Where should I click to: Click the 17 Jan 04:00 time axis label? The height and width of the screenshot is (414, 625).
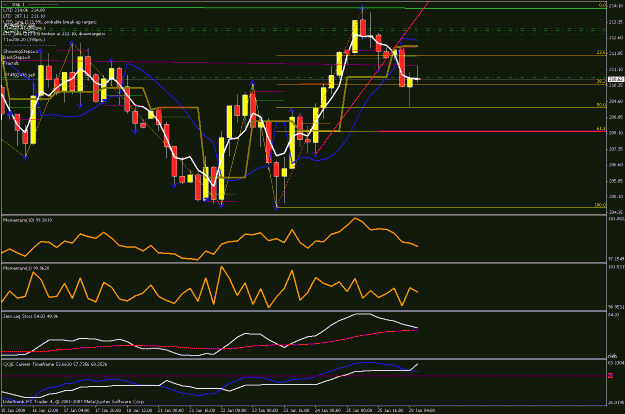(77, 410)
